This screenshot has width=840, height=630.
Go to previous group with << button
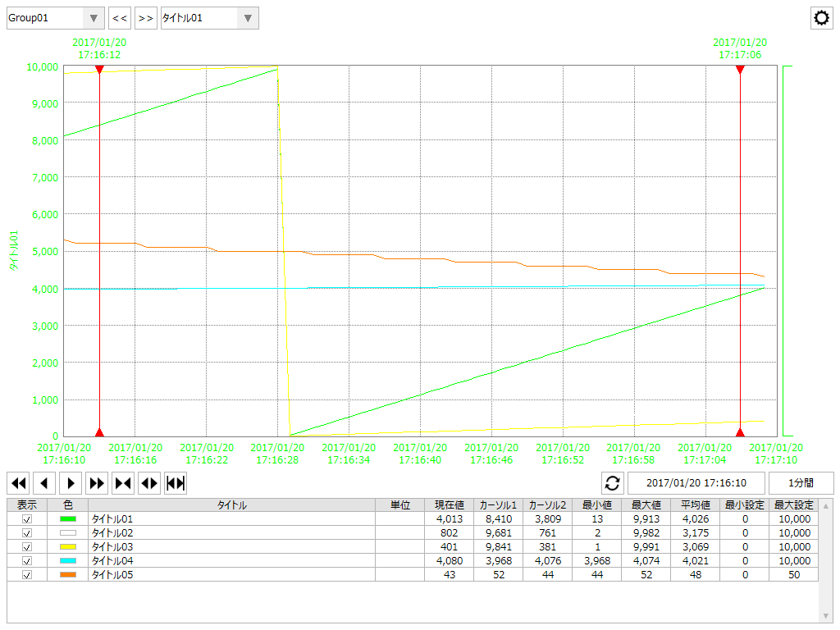coord(120,18)
